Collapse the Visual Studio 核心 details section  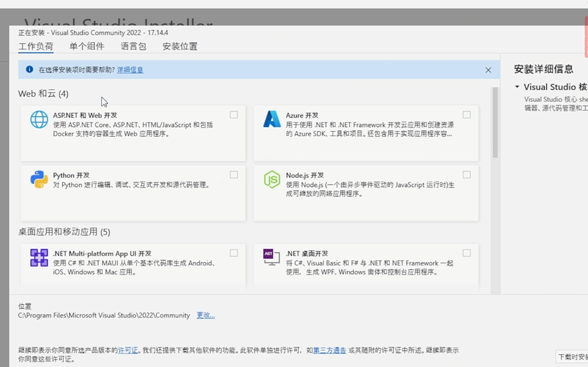click(x=517, y=87)
